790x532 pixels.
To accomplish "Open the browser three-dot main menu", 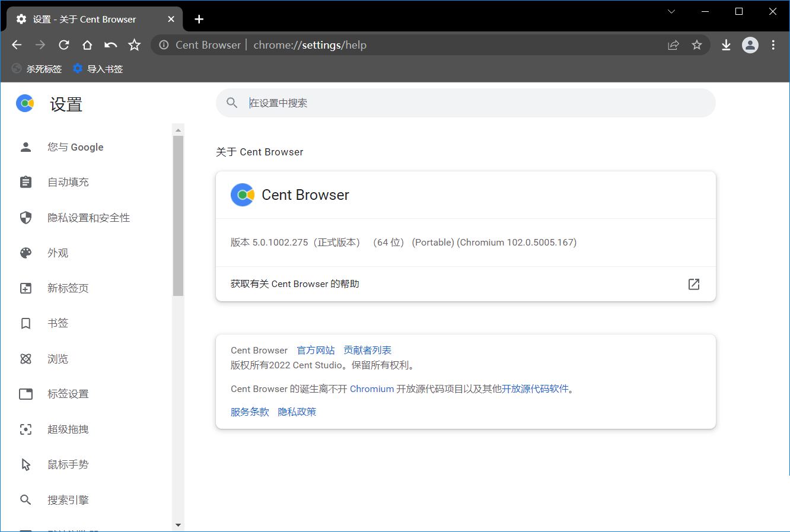I will pyautogui.click(x=773, y=45).
